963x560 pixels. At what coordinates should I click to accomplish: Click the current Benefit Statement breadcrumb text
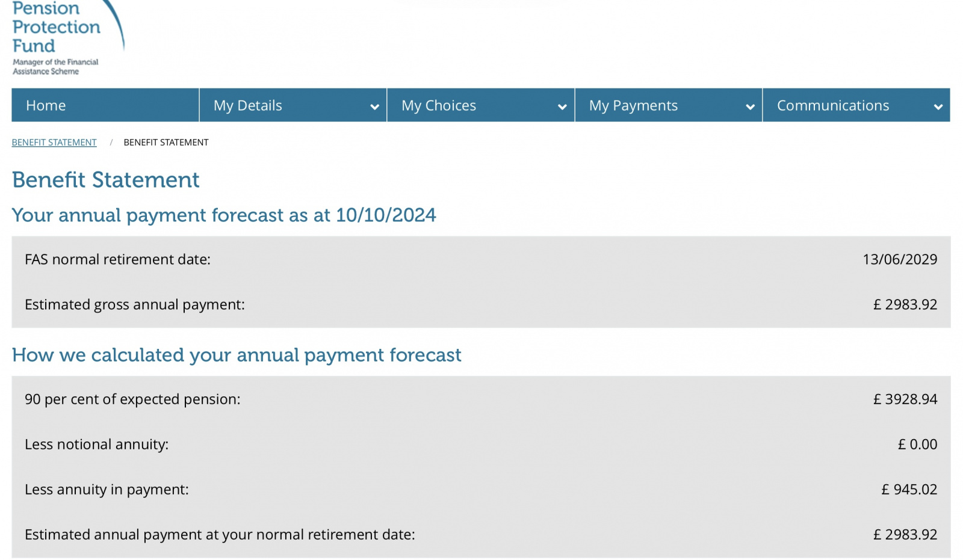coord(166,143)
